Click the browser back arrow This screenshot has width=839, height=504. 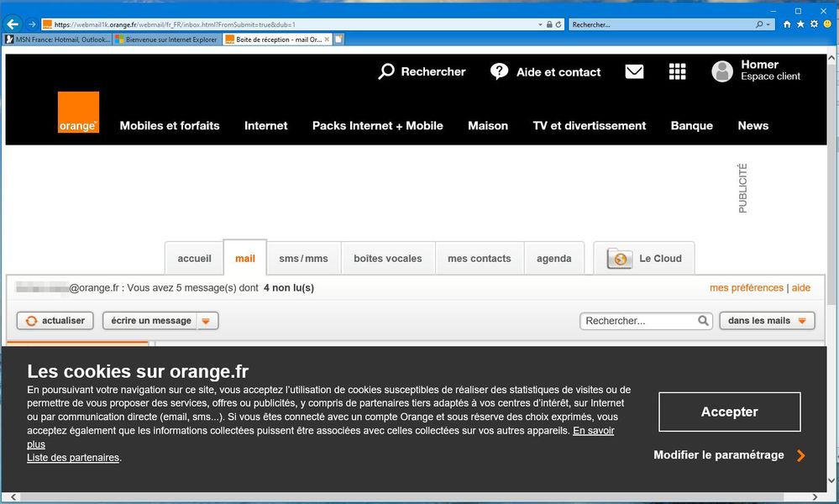[x=13, y=24]
